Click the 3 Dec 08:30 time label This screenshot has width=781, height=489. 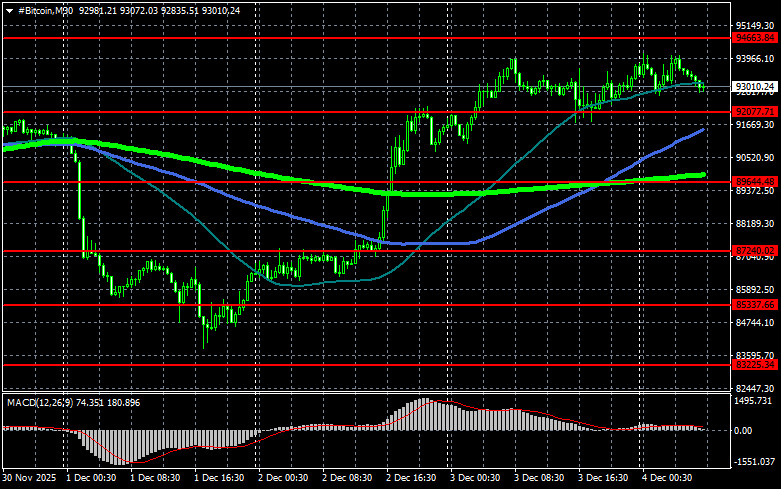(542, 480)
